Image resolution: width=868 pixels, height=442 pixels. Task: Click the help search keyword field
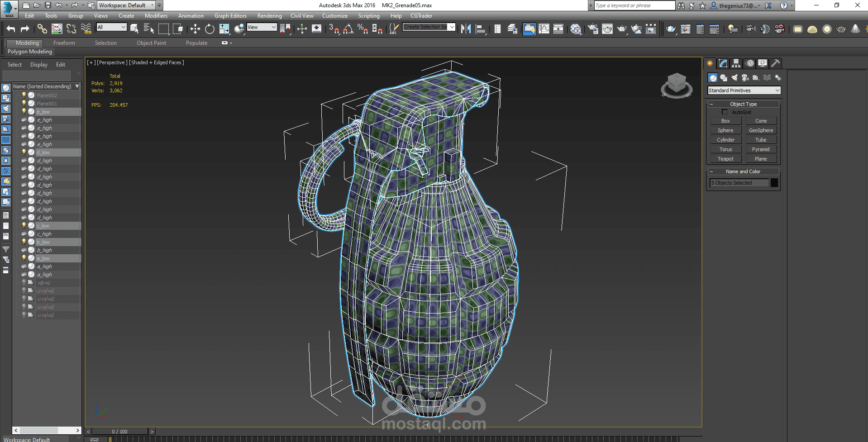634,5
